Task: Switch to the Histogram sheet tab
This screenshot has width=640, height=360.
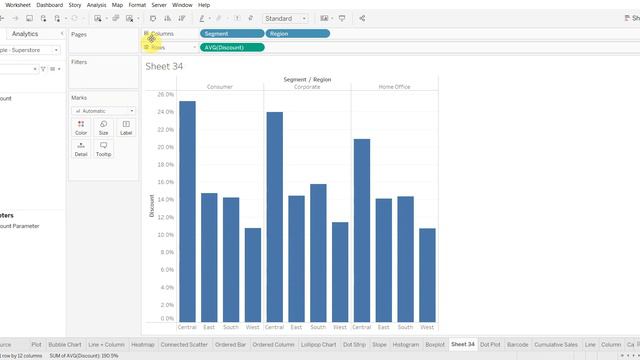Action: 406,344
